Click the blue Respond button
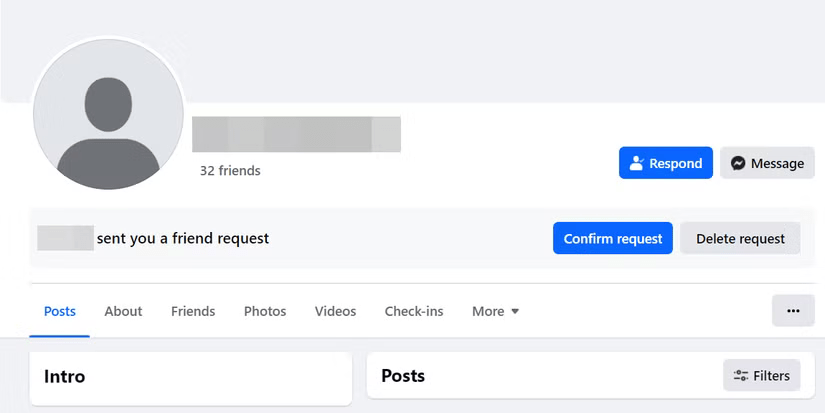 click(x=666, y=163)
